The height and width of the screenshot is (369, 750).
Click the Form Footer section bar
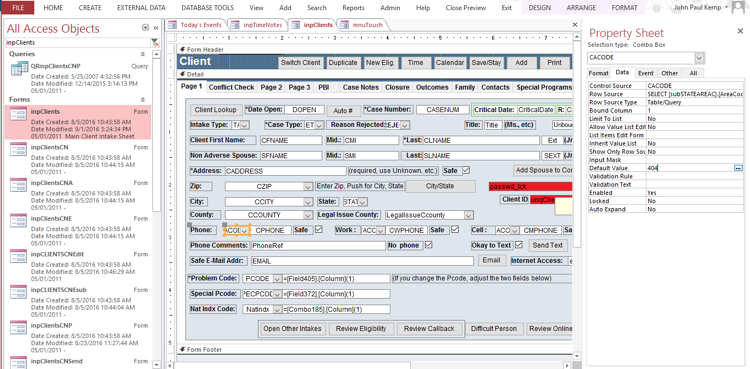pos(375,349)
